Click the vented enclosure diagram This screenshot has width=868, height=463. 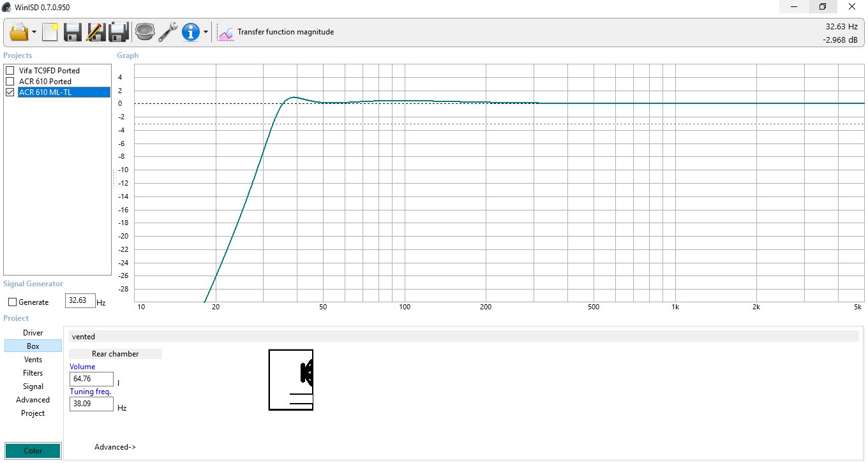click(x=291, y=379)
